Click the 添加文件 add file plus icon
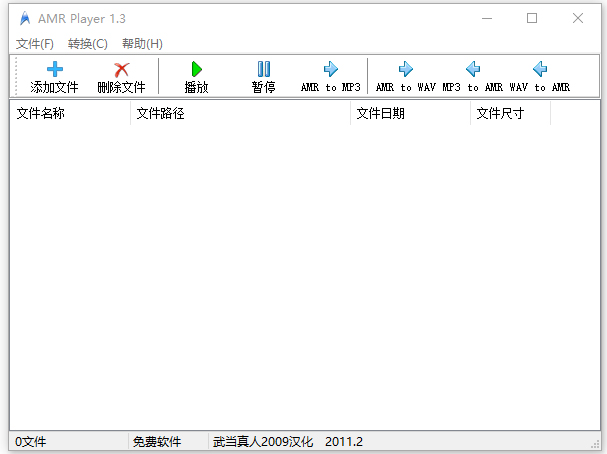Screen dimensions: 607x454 (x=55, y=70)
